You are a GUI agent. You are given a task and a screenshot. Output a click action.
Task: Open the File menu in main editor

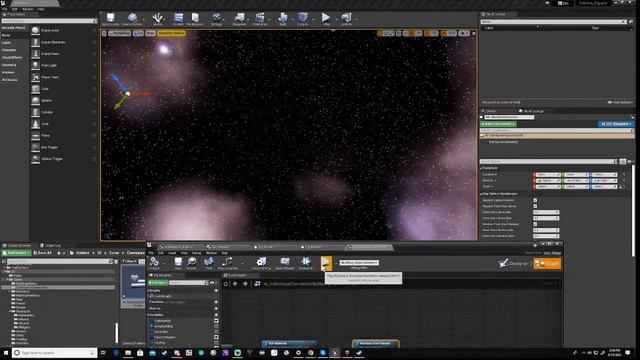tap(4, 9)
